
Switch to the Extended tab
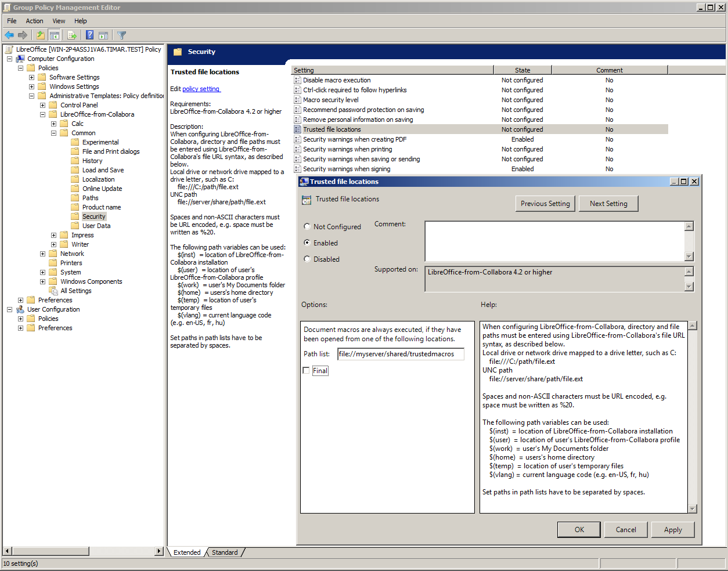187,552
